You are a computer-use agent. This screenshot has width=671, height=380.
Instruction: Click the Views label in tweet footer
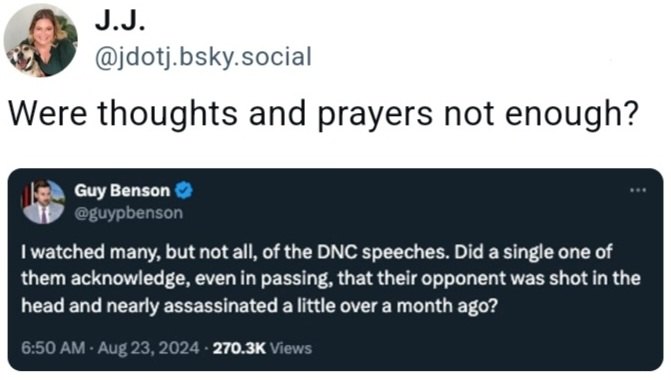coord(291,348)
